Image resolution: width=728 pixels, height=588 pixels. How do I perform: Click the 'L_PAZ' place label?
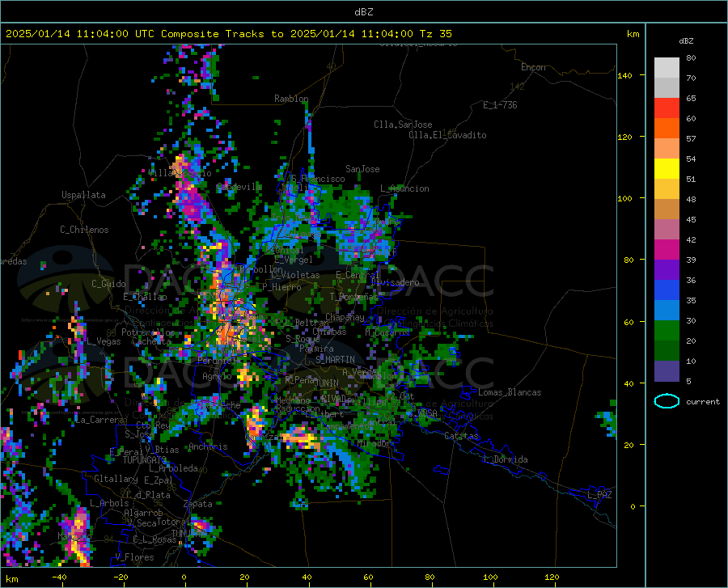(x=599, y=495)
